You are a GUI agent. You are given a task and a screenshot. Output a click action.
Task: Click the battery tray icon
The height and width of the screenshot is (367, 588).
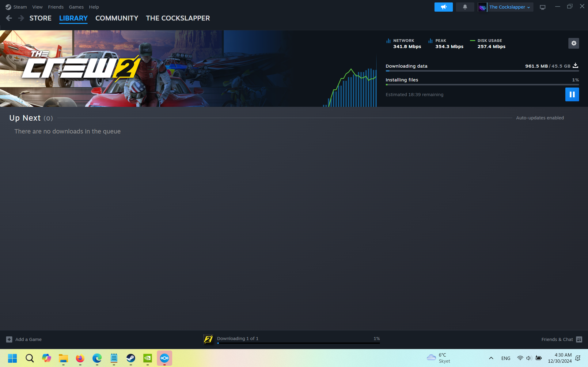[539, 358]
